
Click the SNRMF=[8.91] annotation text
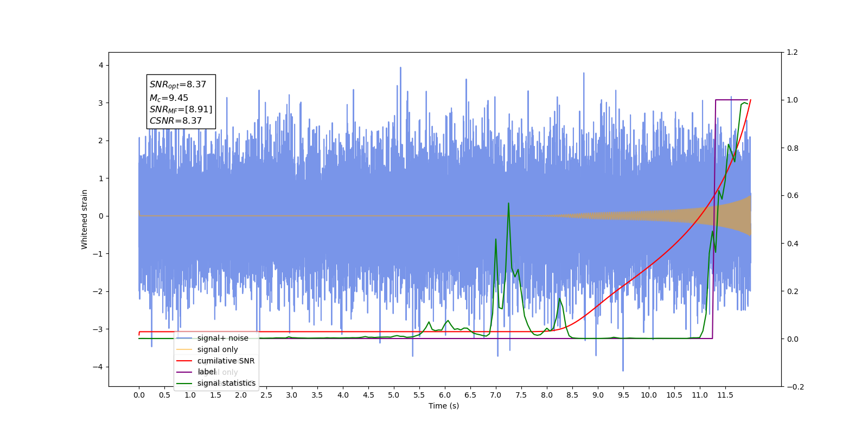pyautogui.click(x=181, y=110)
